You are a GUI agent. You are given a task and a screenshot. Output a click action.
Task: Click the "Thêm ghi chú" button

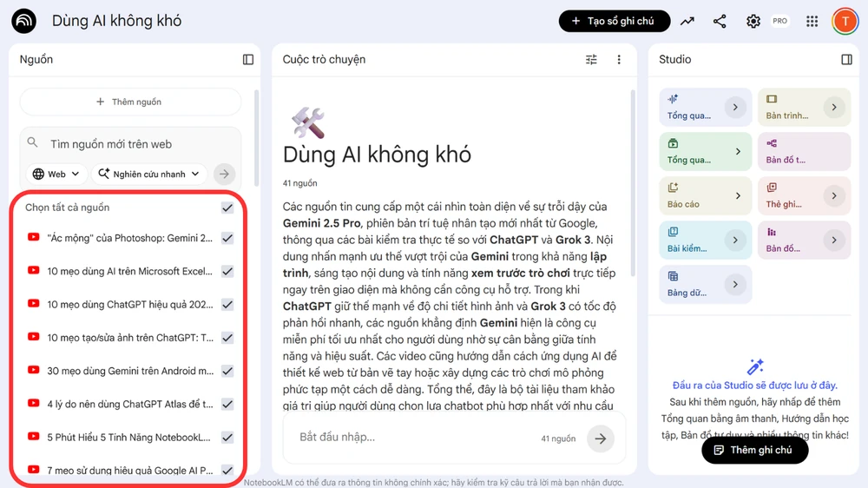pyautogui.click(x=753, y=450)
